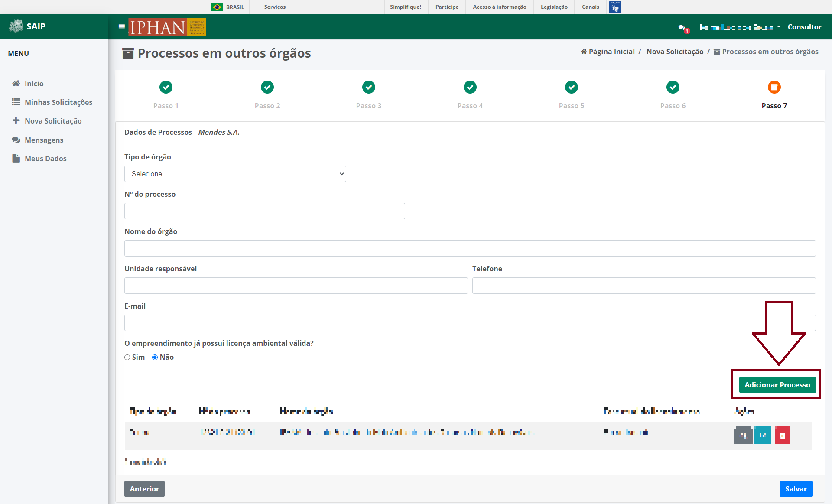This screenshot has width=832, height=504.
Task: Click Nova Solicitação breadcrumb link
Action: [675, 52]
